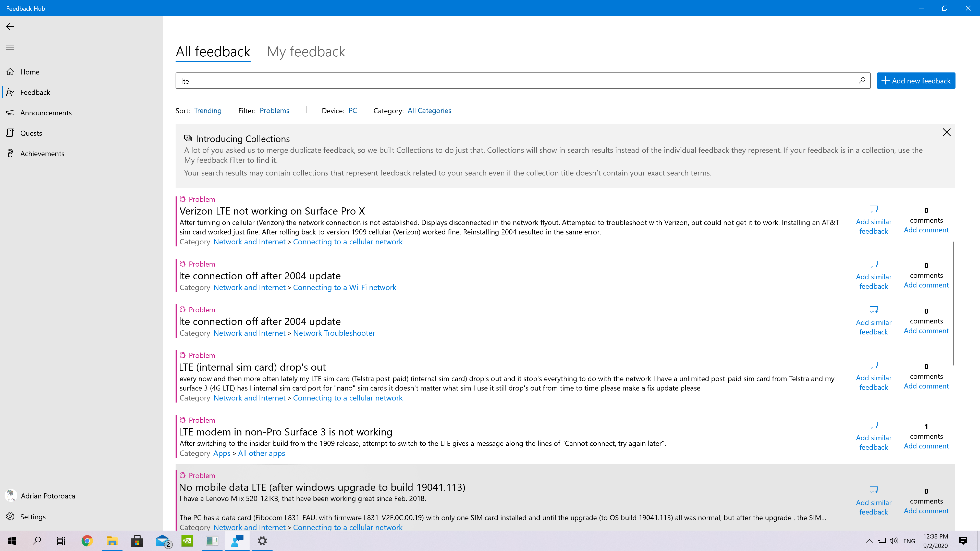The image size is (980, 551).
Task: Open the Sort Trending dropdown
Action: (208, 111)
